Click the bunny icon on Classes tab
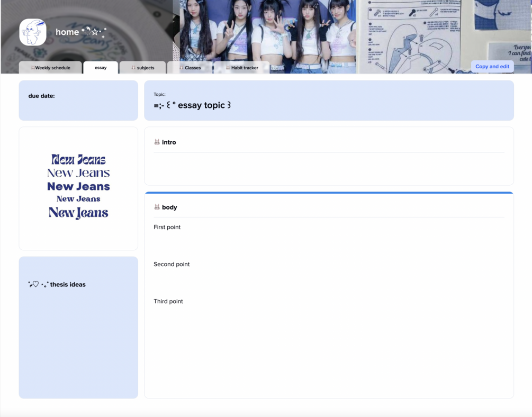Screen dimensions: 532x417 (x=181, y=68)
